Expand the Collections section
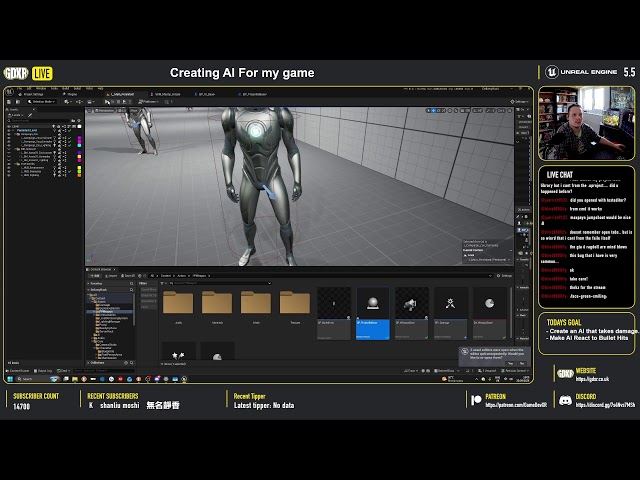The image size is (640, 480). 89,363
